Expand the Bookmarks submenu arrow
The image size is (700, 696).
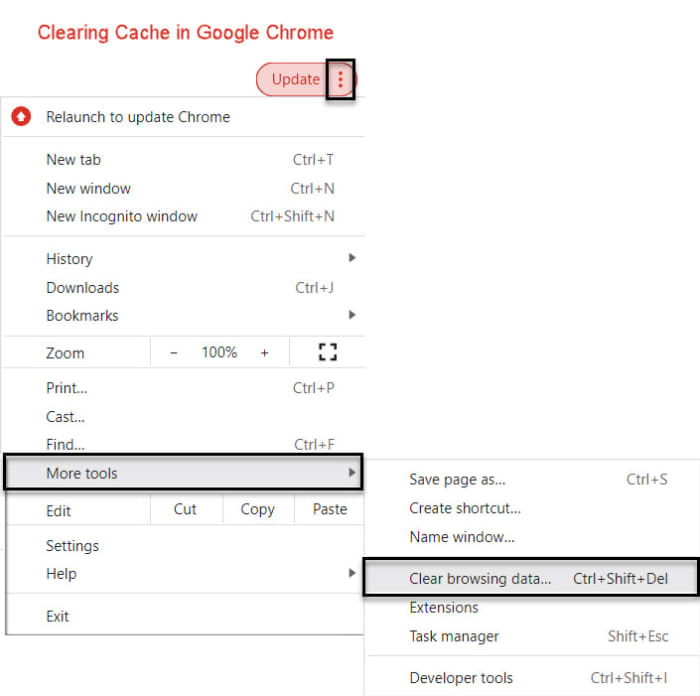pyautogui.click(x=352, y=315)
